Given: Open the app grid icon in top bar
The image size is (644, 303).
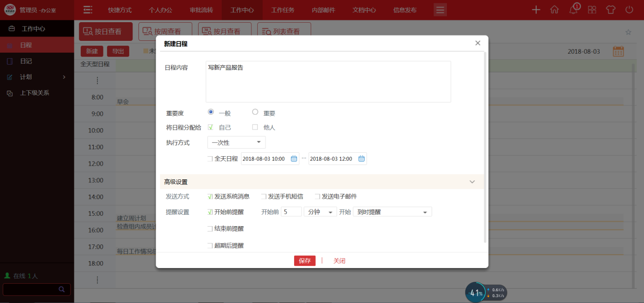Looking at the screenshot, I should (x=591, y=9).
